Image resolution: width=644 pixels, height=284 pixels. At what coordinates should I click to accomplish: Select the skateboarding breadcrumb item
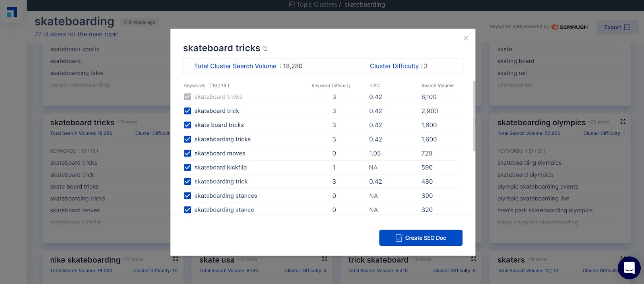tap(364, 4)
